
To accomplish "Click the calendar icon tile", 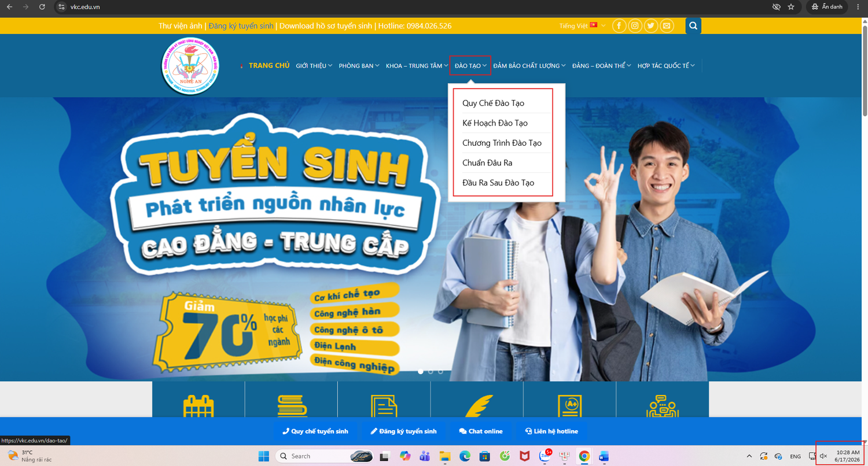I will (198, 405).
